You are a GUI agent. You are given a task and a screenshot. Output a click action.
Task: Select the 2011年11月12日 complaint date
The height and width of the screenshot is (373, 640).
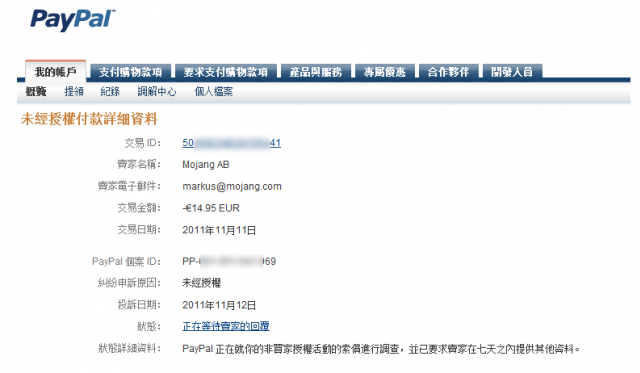pos(219,305)
